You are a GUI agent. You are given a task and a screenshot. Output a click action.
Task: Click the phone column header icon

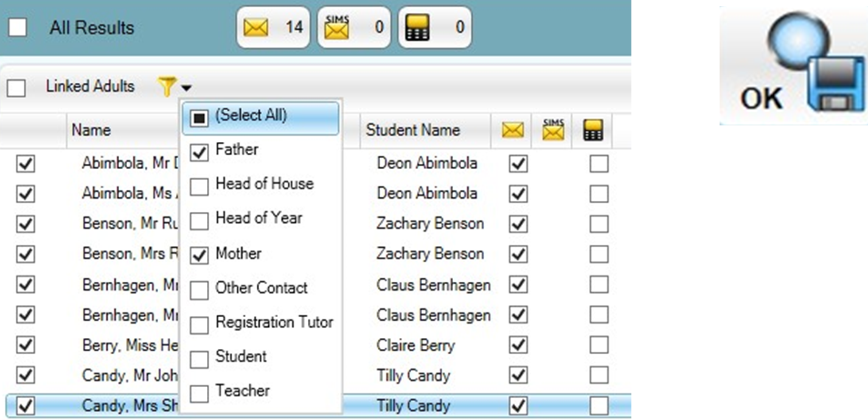click(593, 130)
